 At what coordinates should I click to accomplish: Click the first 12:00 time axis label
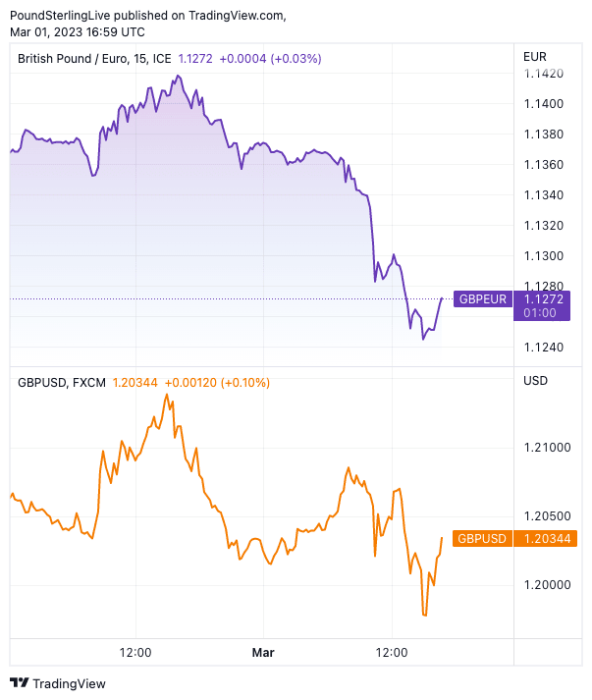135,652
